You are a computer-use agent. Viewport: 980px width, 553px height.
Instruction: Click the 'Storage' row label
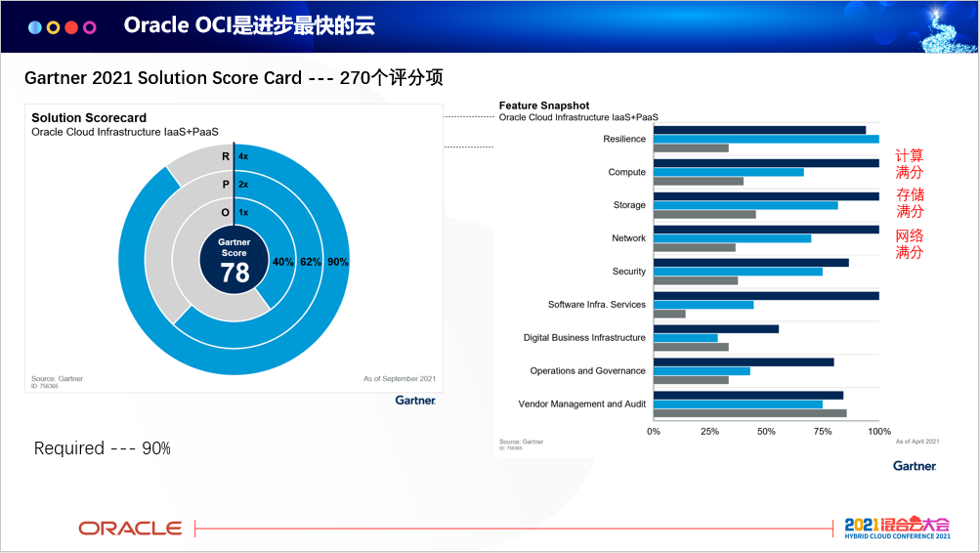[x=629, y=205]
